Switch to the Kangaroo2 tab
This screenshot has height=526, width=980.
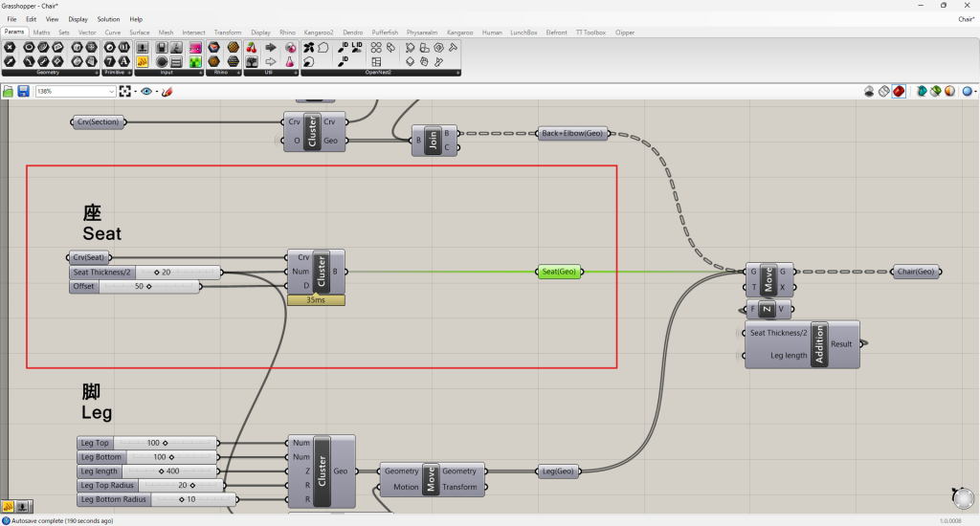318,32
